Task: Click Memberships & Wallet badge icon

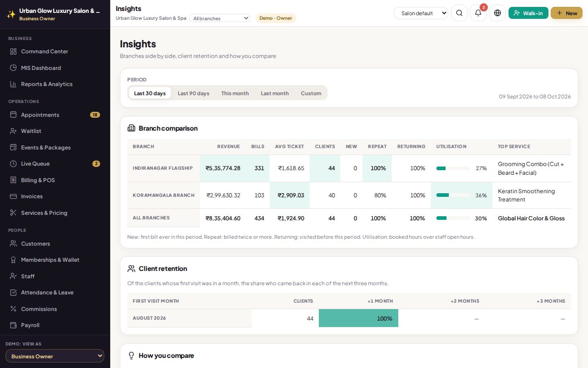Action: click(13, 260)
